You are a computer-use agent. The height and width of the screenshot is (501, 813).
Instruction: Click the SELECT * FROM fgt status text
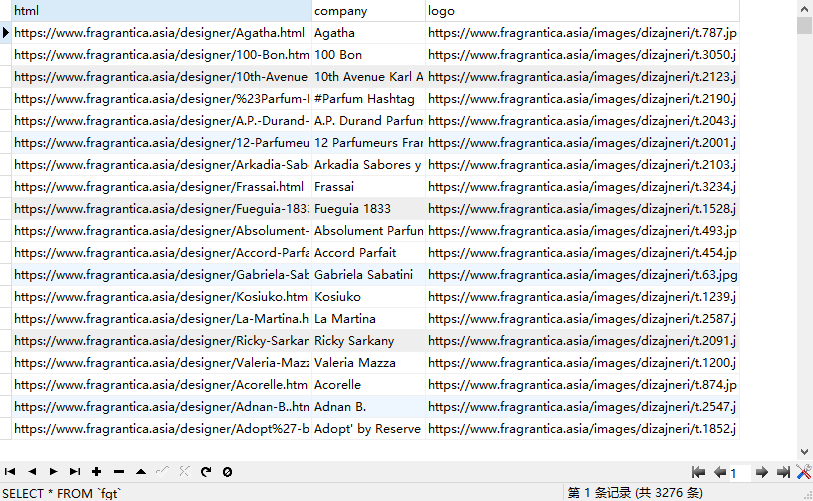61,493
